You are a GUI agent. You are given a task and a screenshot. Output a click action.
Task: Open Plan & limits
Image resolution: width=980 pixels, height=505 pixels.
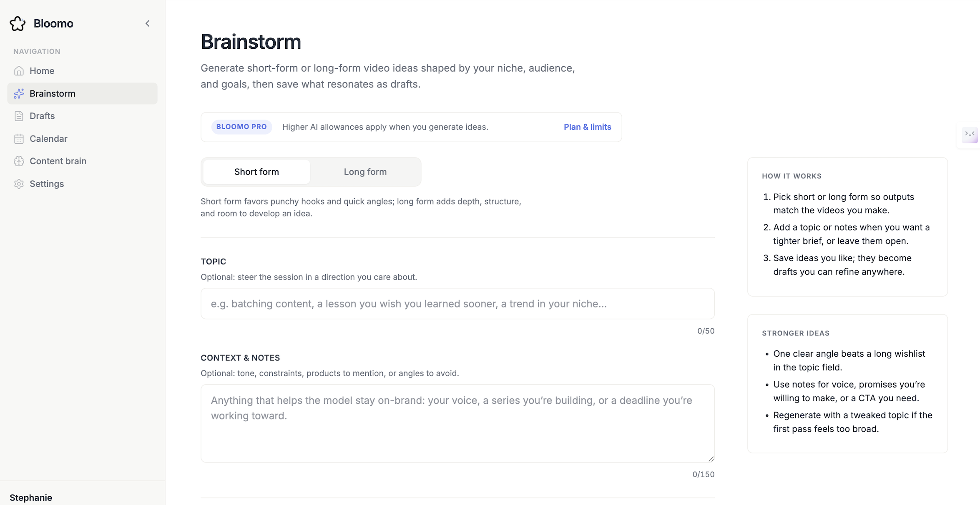click(587, 127)
